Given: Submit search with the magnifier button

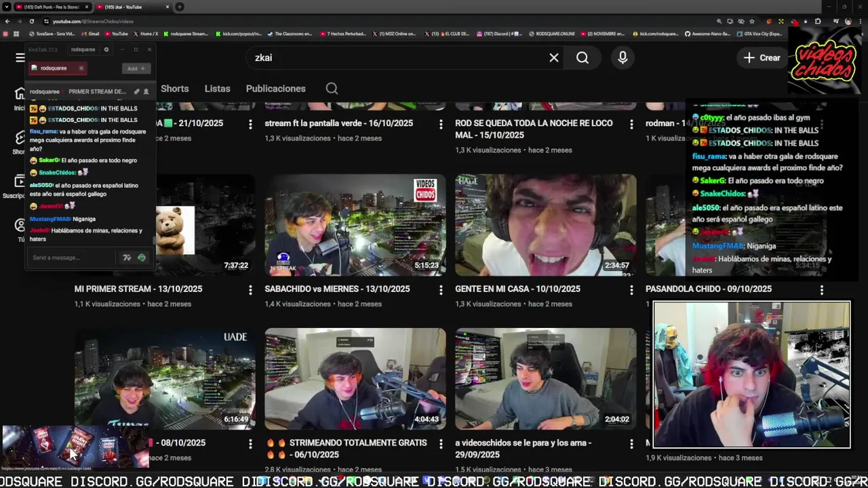Looking at the screenshot, I should (583, 58).
